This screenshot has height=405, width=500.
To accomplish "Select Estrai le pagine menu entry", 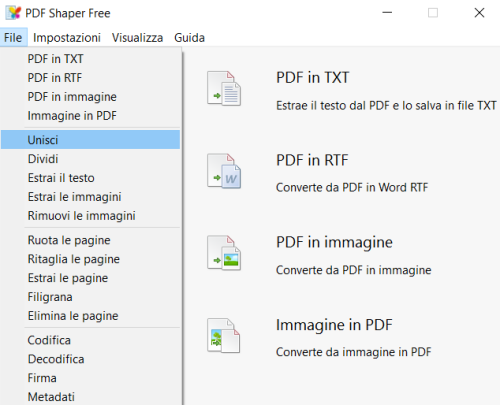I will tap(90, 278).
